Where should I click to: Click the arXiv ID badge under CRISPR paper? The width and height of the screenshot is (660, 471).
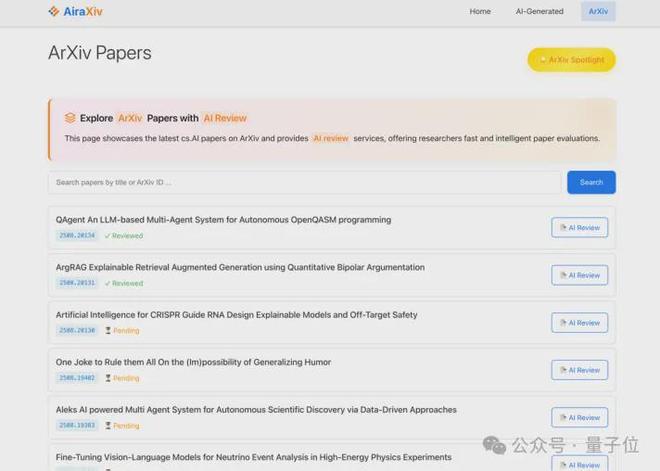(77, 330)
